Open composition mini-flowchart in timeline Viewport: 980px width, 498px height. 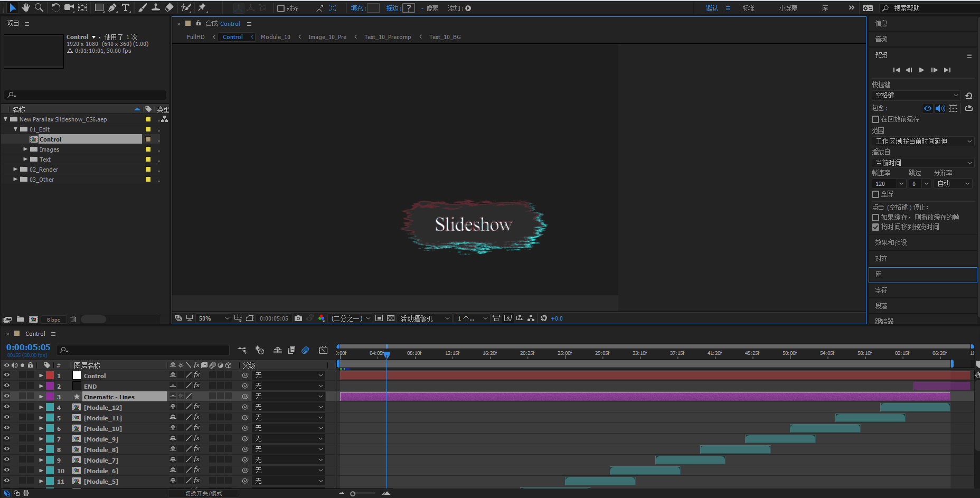tap(242, 350)
